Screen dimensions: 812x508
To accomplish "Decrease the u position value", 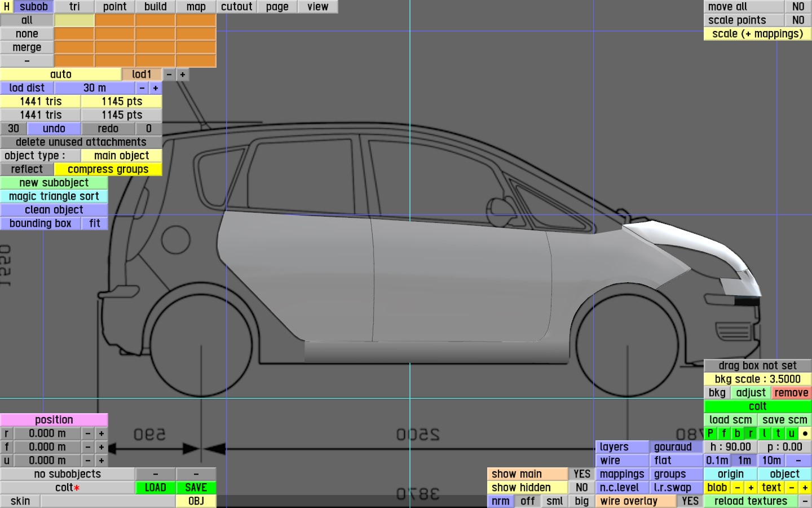I will point(88,461).
